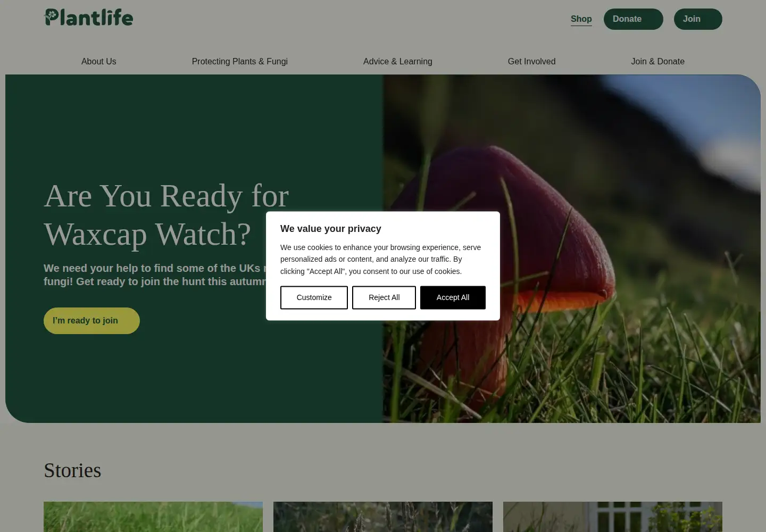Viewport: 766px width, 532px height.
Task: Open Protecting Plants & Fungi menu
Action: [x=240, y=62]
